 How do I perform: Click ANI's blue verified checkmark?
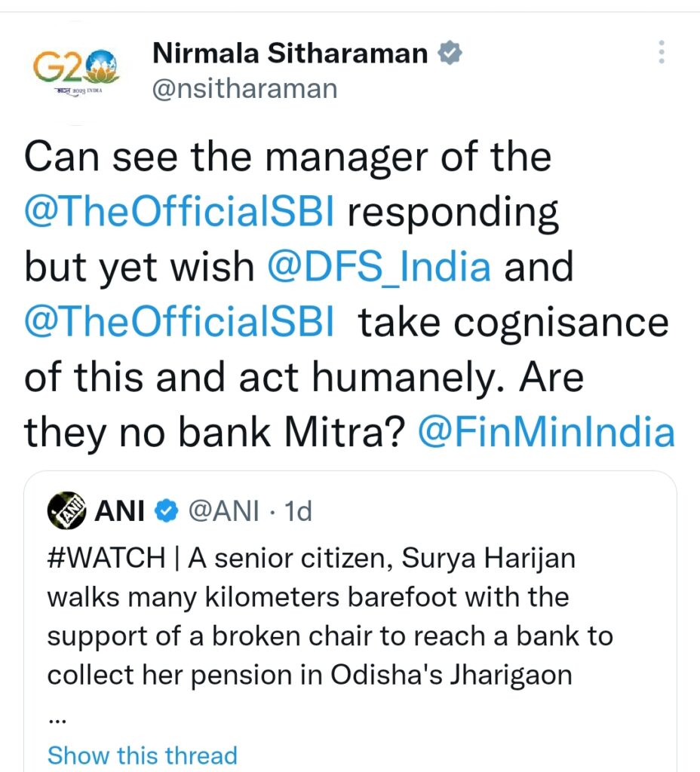pos(167,510)
